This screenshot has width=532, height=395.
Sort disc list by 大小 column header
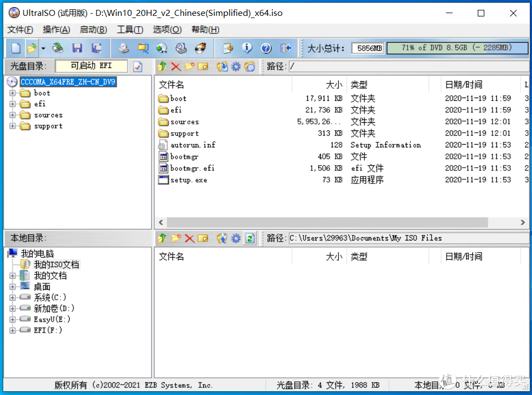coord(319,84)
